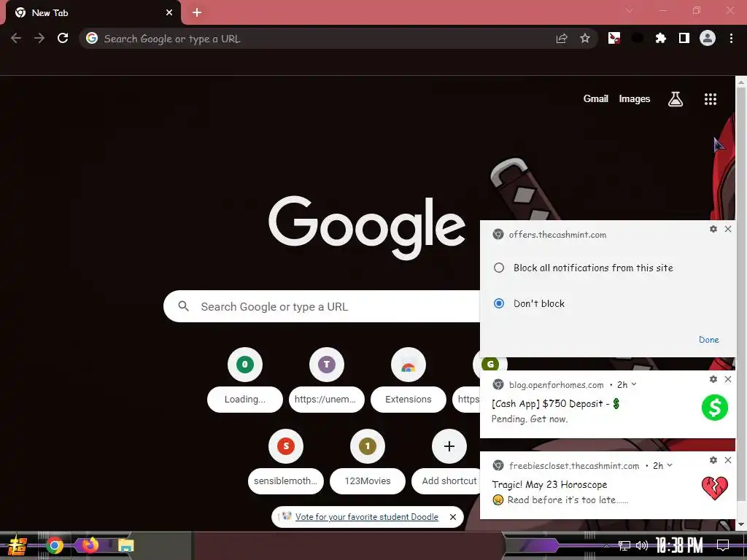
Task: Click the browser back arrow
Action: click(16, 38)
